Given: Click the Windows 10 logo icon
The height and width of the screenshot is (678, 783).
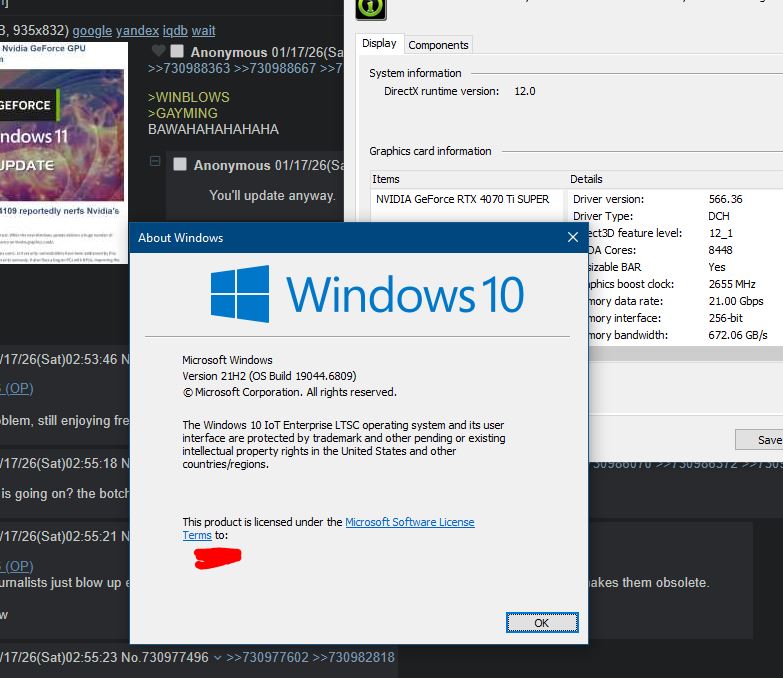Looking at the screenshot, I should click(x=240, y=294).
